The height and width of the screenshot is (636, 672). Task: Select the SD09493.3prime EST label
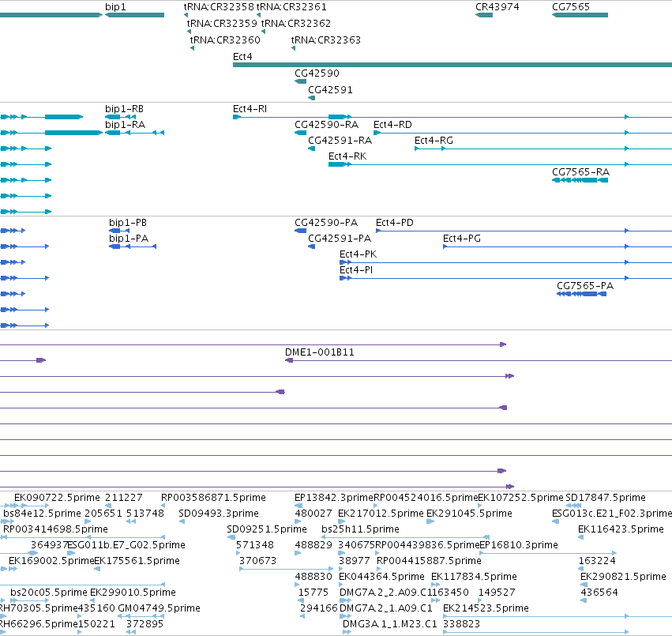tap(219, 514)
